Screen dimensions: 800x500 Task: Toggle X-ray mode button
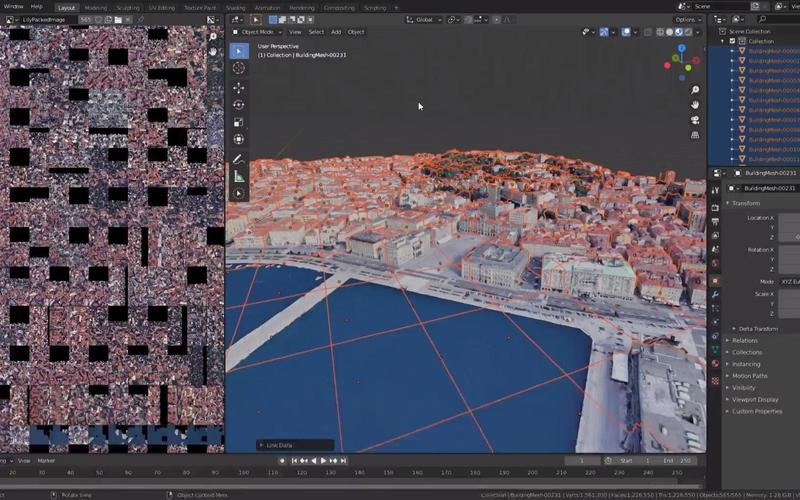(x=648, y=32)
